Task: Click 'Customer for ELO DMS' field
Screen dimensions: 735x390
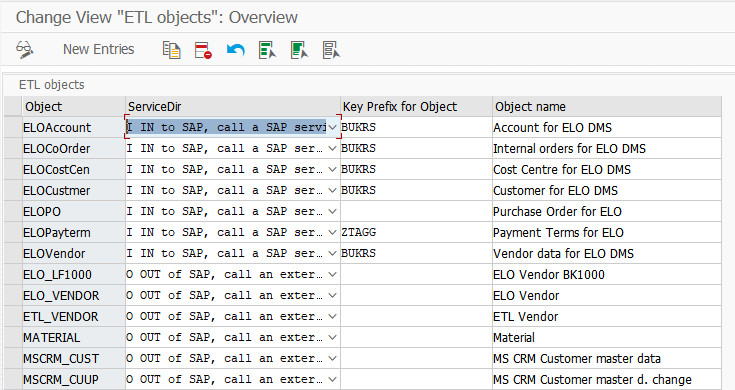Action: (607, 191)
